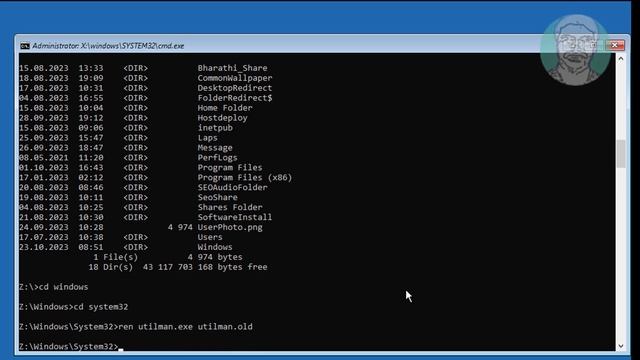The image size is (640, 360).
Task: Click the scrollbar up arrow
Action: tap(621, 59)
